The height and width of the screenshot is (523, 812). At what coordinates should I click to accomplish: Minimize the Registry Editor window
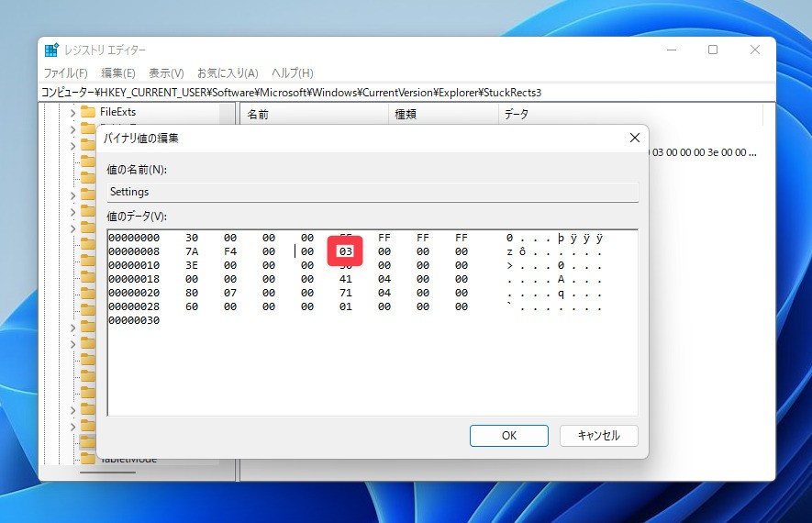coord(672,50)
